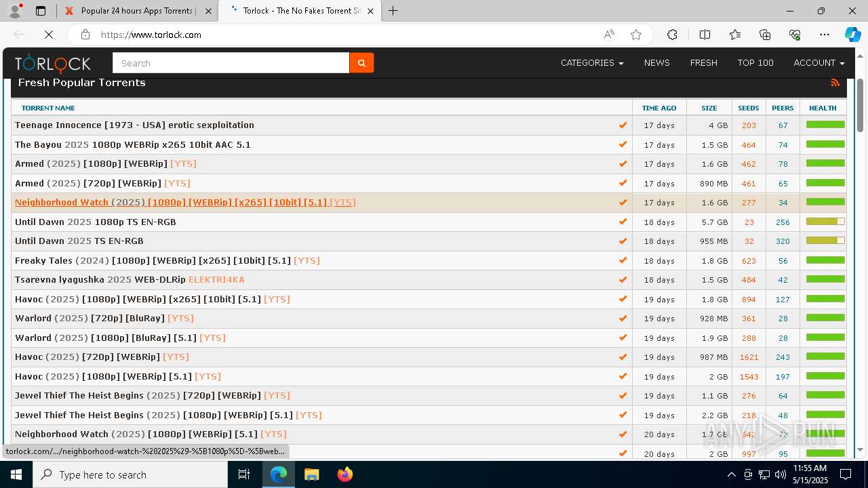Click the verified checkmark for Until Dawn 2025 TS EN-RGB
This screenshot has height=488, width=868.
click(x=623, y=241)
